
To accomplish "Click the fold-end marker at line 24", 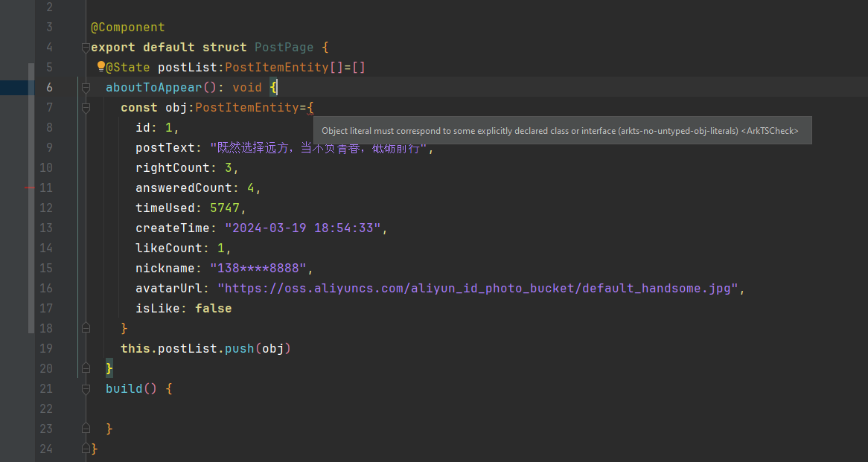I will (85, 449).
